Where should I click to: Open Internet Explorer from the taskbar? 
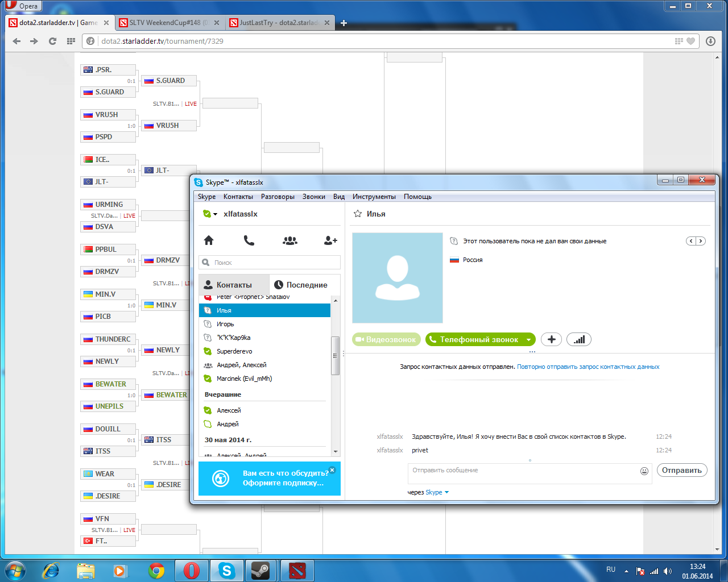[51, 570]
